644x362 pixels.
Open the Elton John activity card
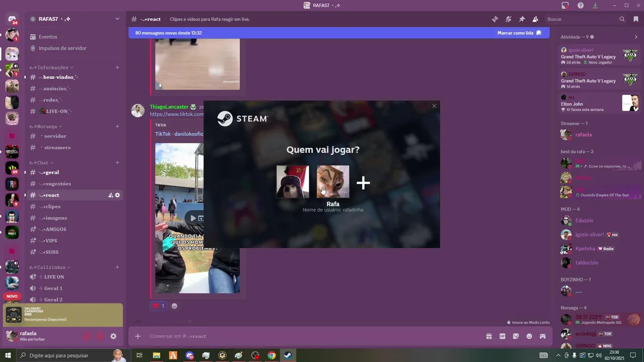pyautogui.click(x=600, y=103)
